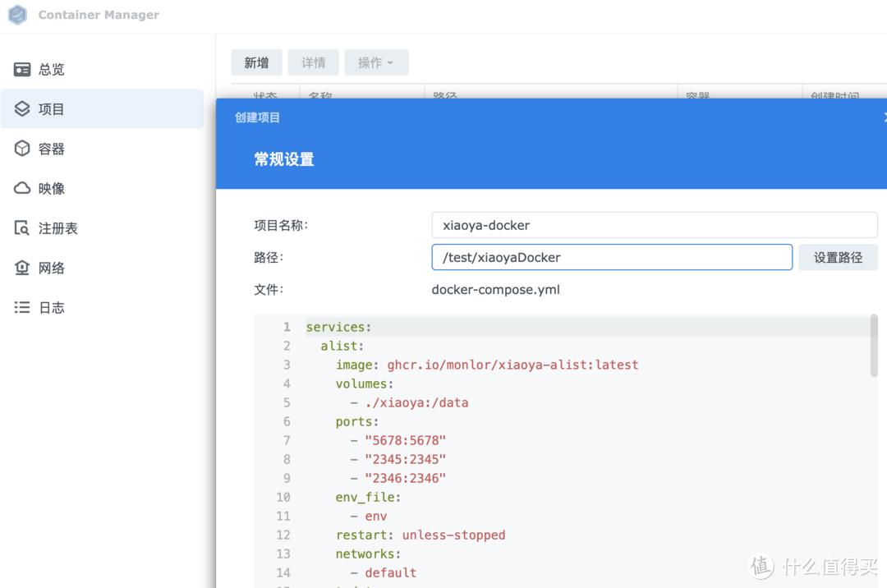887x588 pixels.
Task: Click the image line in compose editor
Action: [x=486, y=365]
